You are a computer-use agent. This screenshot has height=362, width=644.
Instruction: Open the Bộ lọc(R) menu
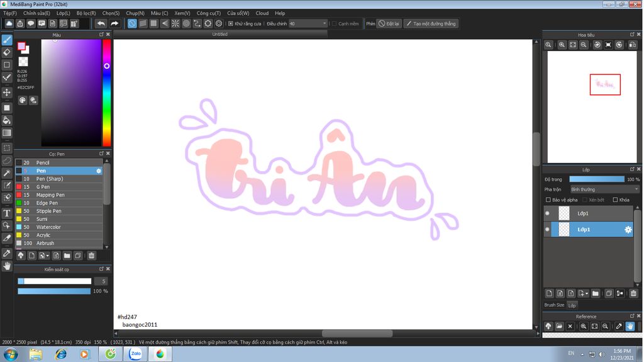point(86,13)
